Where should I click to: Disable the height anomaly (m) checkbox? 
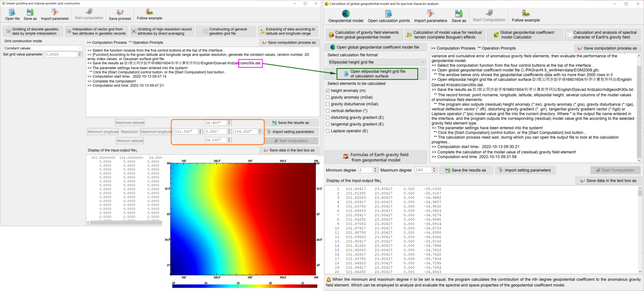tap(327, 90)
